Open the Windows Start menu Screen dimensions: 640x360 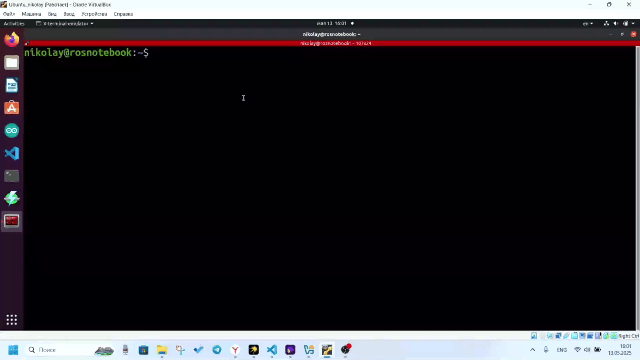point(13,350)
